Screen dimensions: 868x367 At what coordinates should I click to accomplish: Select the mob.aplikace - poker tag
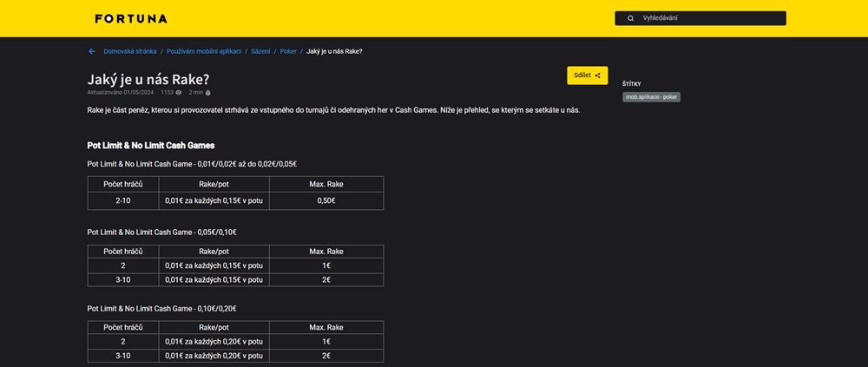coord(651,97)
